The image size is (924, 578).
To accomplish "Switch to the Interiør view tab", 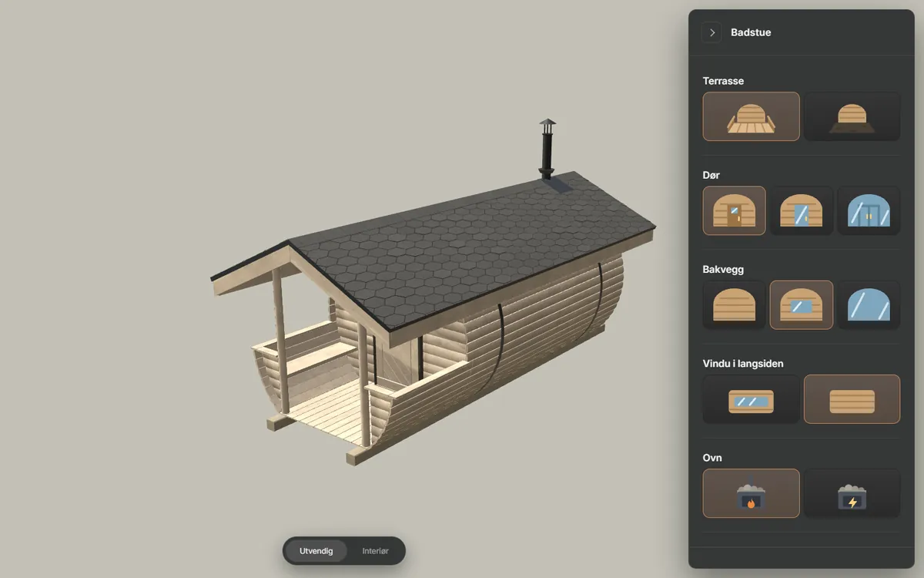I will [376, 551].
